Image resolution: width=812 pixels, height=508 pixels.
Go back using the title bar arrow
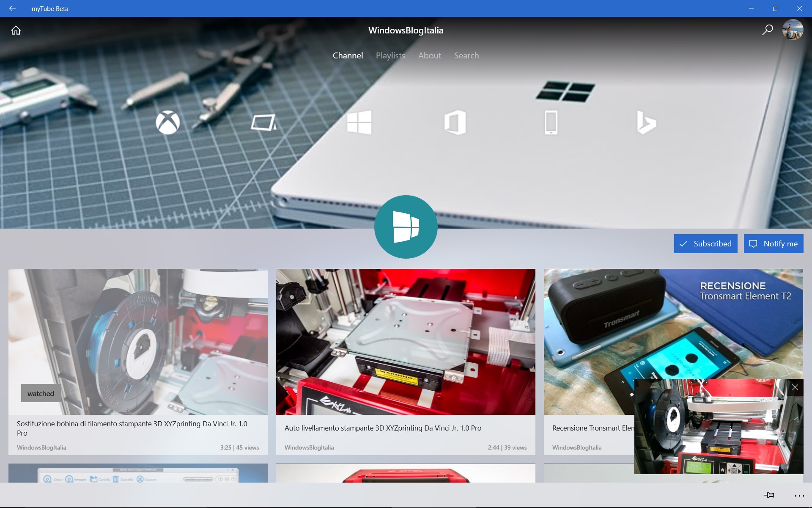[12, 8]
